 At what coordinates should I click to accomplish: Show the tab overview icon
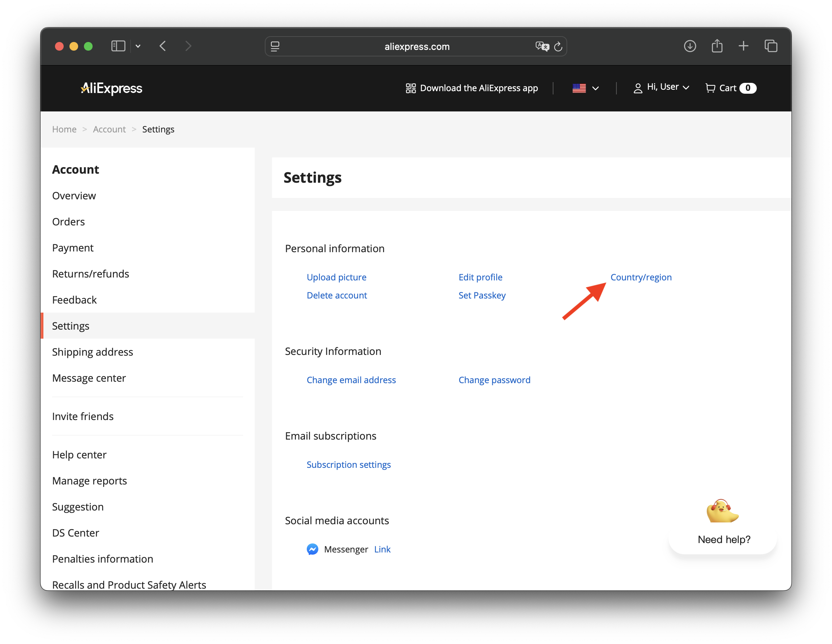771,46
